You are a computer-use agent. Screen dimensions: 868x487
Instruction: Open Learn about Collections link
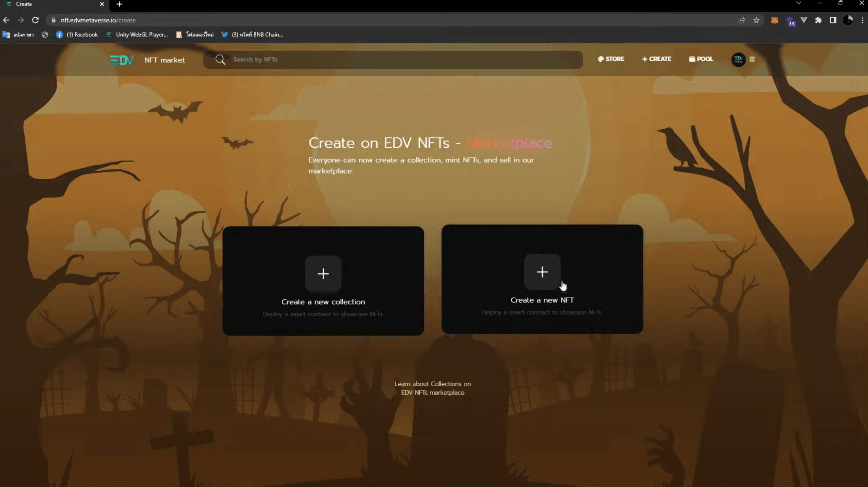click(433, 388)
